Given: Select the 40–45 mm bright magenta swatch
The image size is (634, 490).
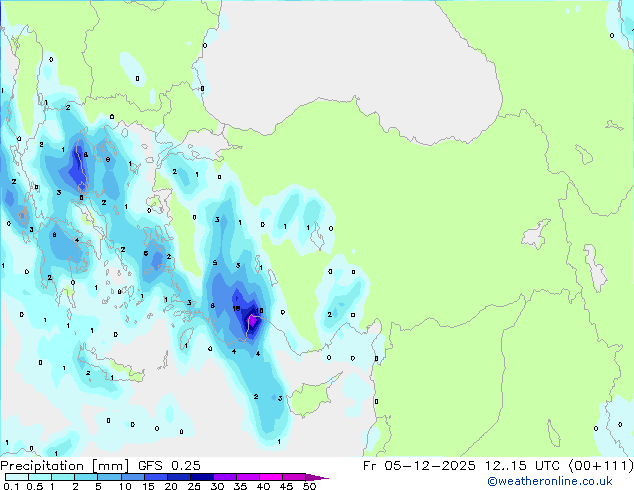Looking at the screenshot, I should click(271, 477).
